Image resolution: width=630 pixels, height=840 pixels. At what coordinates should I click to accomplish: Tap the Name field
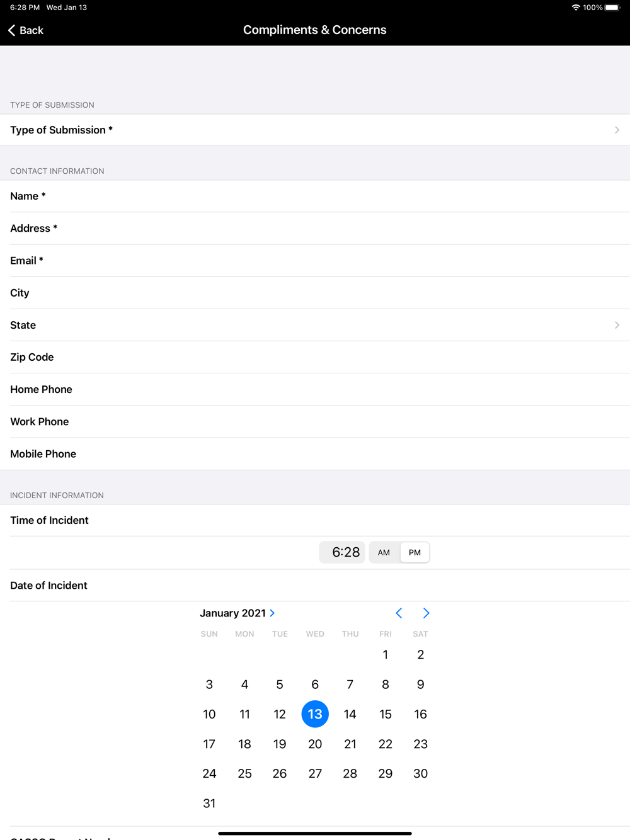[x=315, y=196]
